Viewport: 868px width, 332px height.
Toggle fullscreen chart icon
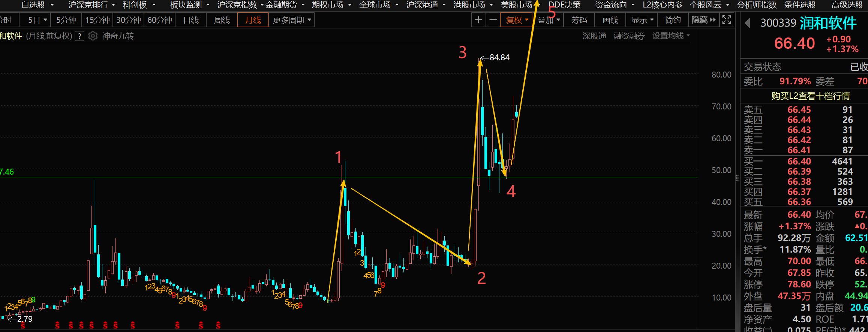pos(727,20)
